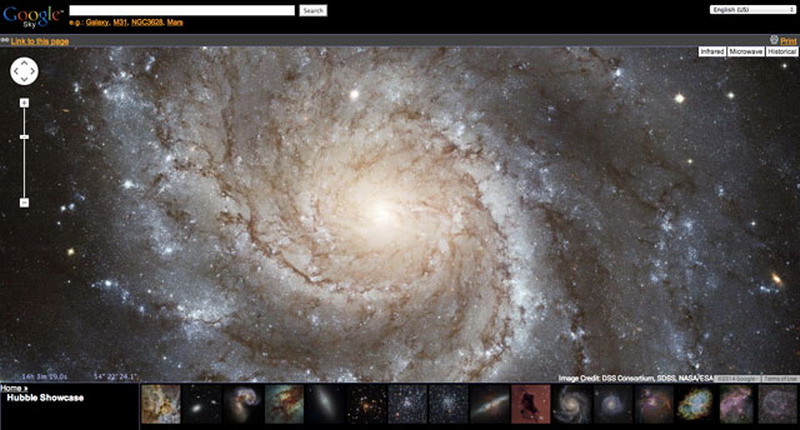The image size is (800, 430).
Task: Open the diagonal gray elongated galaxy thumbnail
Action: pos(325,404)
